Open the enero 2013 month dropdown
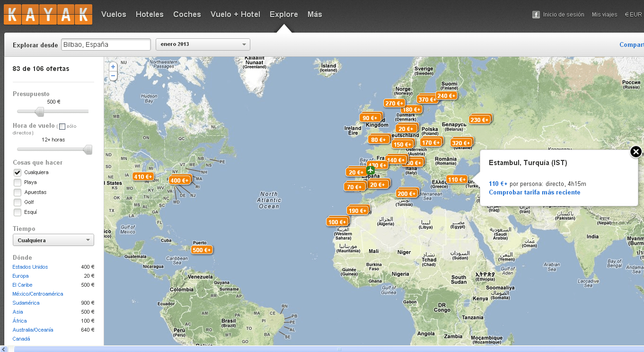644x352 pixels. [203, 44]
